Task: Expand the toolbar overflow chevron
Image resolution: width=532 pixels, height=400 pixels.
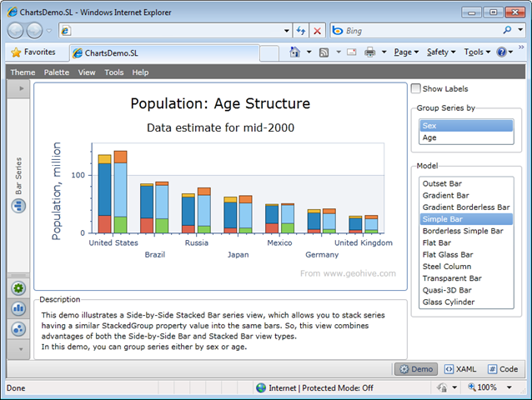Action: click(521, 47)
